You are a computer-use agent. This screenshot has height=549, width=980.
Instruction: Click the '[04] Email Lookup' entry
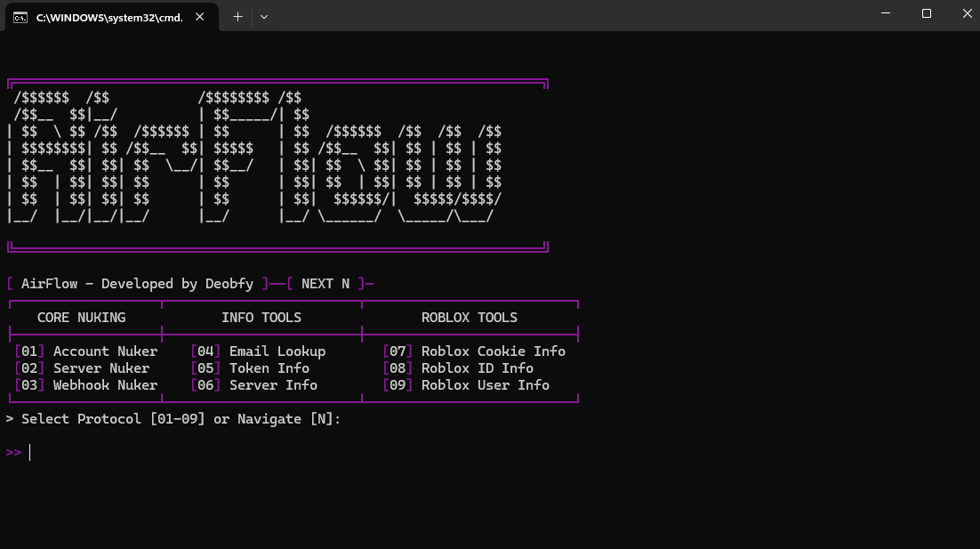coord(258,351)
